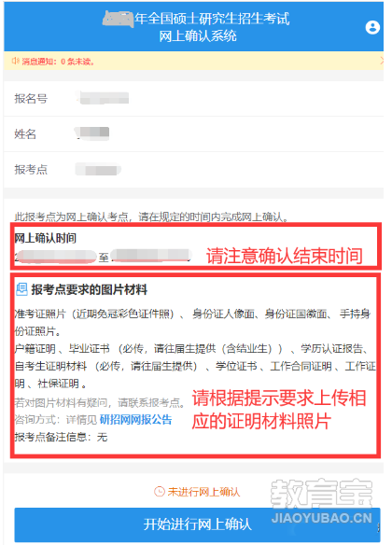The width and height of the screenshot is (392, 545).
Task: Click the document icon beside 报考点要求的图片材料
Action: click(21, 289)
